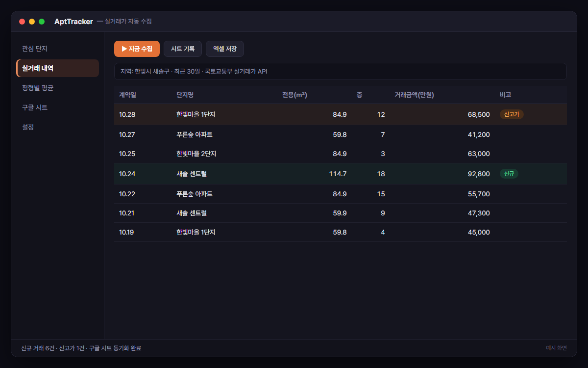The height and width of the screenshot is (368, 588).
Task: Select the 10.19 contract date cell
Action: (127, 232)
